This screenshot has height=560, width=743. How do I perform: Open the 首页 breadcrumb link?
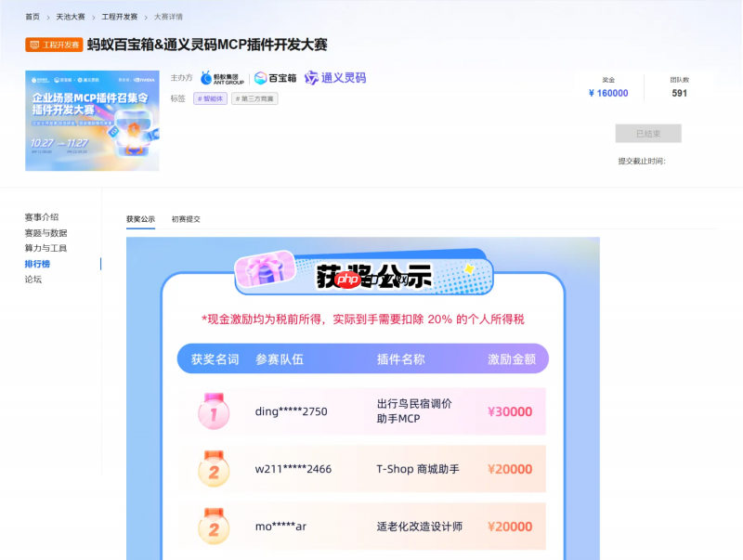click(x=32, y=16)
